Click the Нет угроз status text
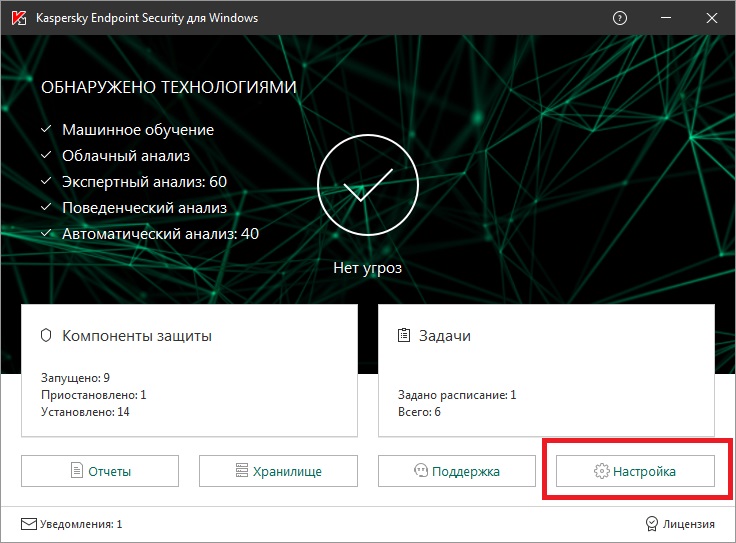 click(368, 268)
